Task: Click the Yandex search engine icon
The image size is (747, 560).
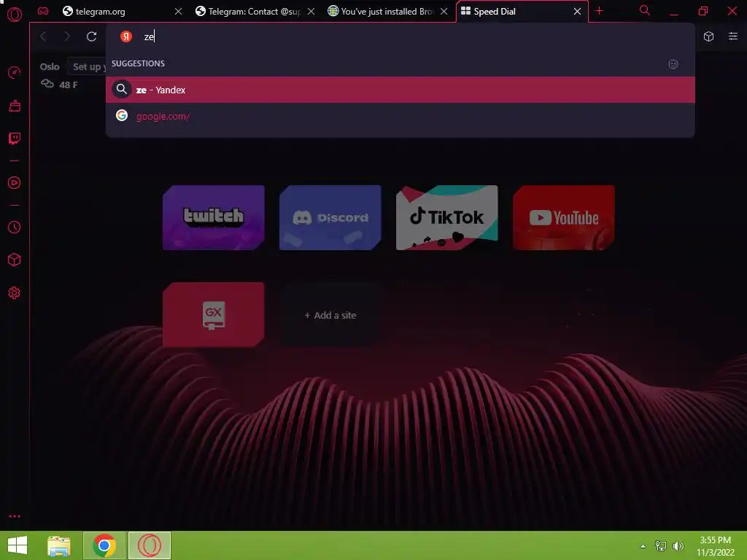Action: click(x=126, y=36)
